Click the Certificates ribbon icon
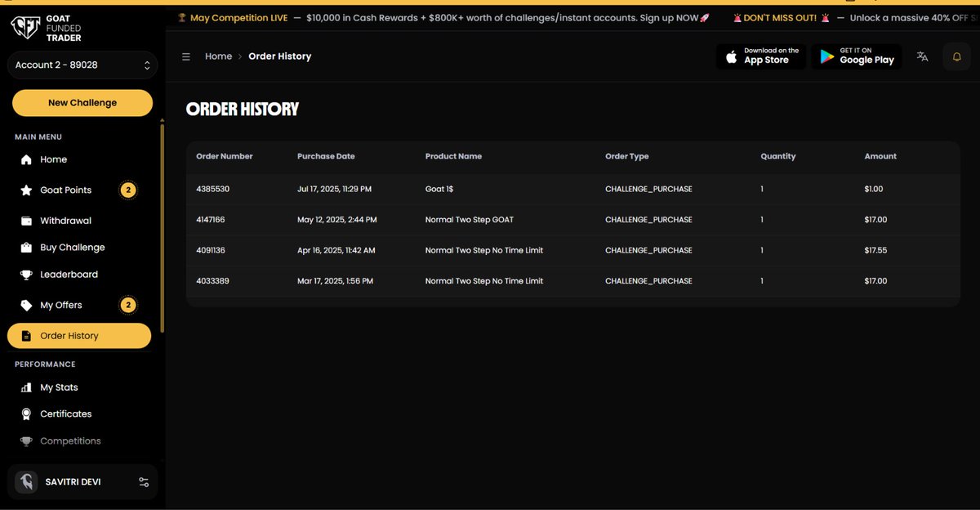The width and height of the screenshot is (980, 510). click(26, 414)
